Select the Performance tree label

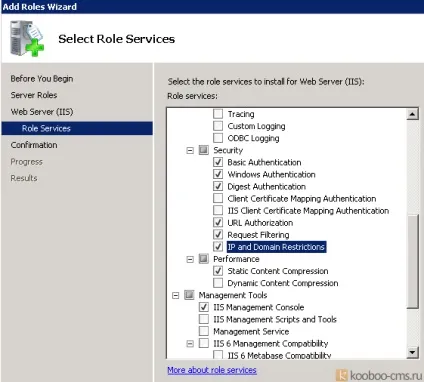[236, 259]
